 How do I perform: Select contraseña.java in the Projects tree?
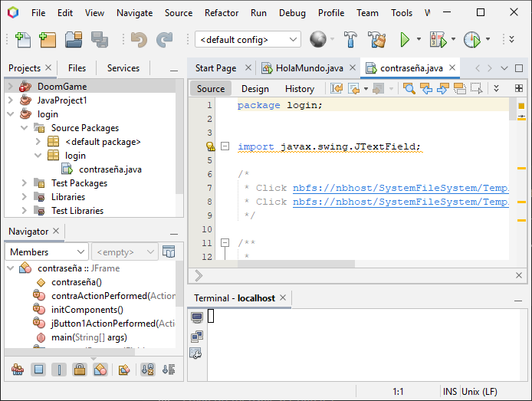[x=110, y=169]
